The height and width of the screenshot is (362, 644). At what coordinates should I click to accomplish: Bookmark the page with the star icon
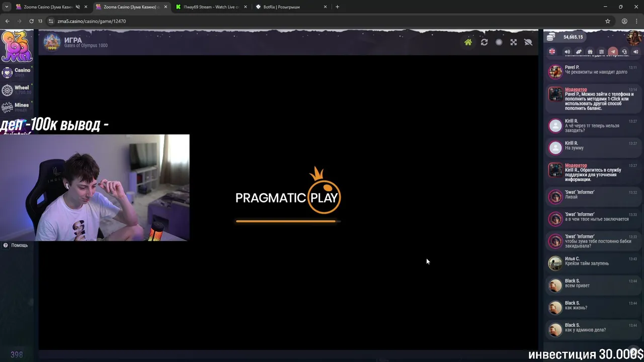point(607,21)
